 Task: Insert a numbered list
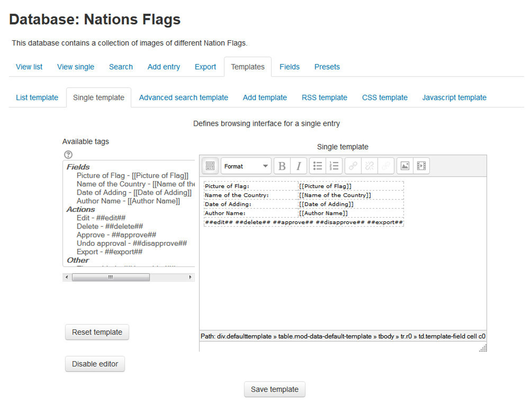pos(334,166)
